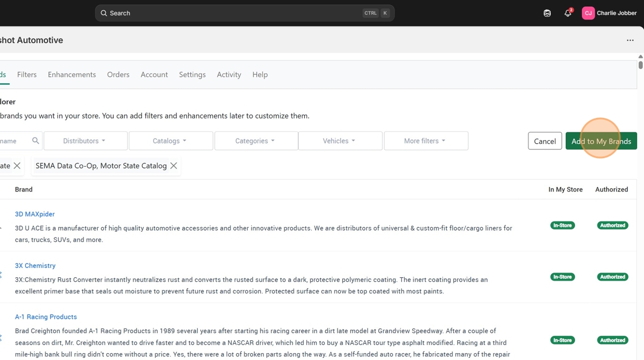Click the Cancel button
Viewport: 644px width, 360px height.
pos(545,141)
